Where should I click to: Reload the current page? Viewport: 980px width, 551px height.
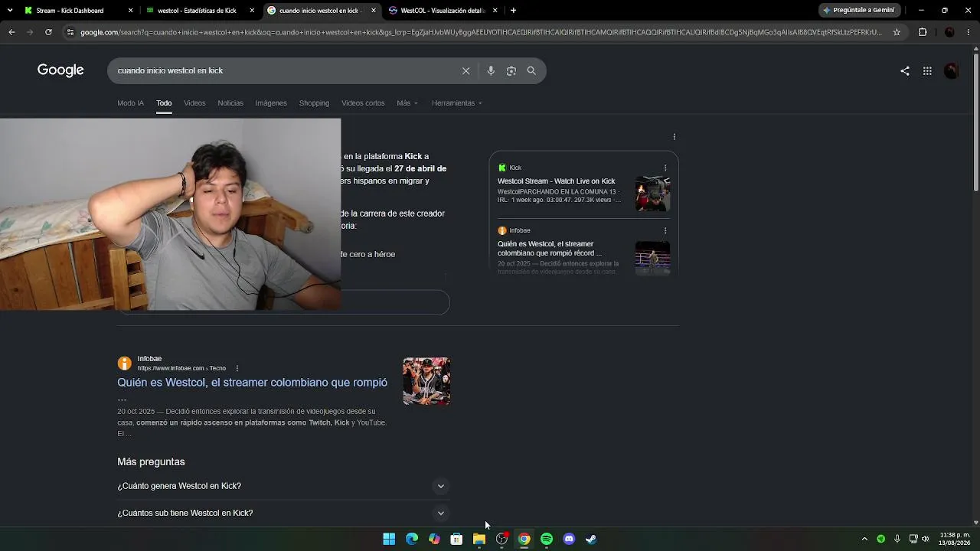pos(48,32)
